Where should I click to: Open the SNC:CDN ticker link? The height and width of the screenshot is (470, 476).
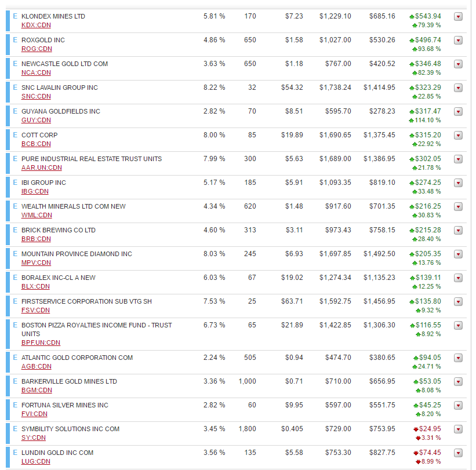click(36, 96)
